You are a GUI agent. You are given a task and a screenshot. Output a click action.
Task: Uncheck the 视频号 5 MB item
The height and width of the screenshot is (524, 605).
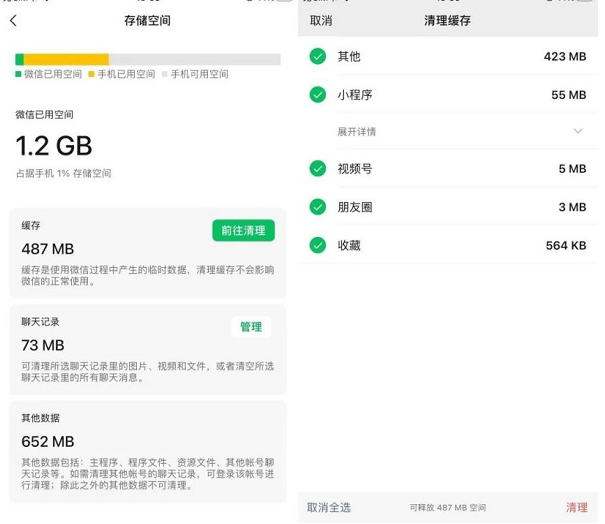318,168
